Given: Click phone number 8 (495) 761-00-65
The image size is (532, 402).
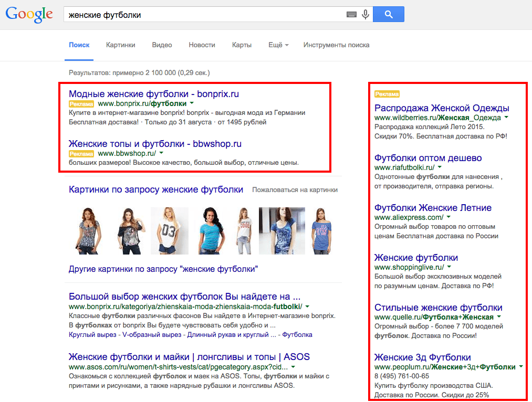Looking at the screenshot, I should click(402, 376).
